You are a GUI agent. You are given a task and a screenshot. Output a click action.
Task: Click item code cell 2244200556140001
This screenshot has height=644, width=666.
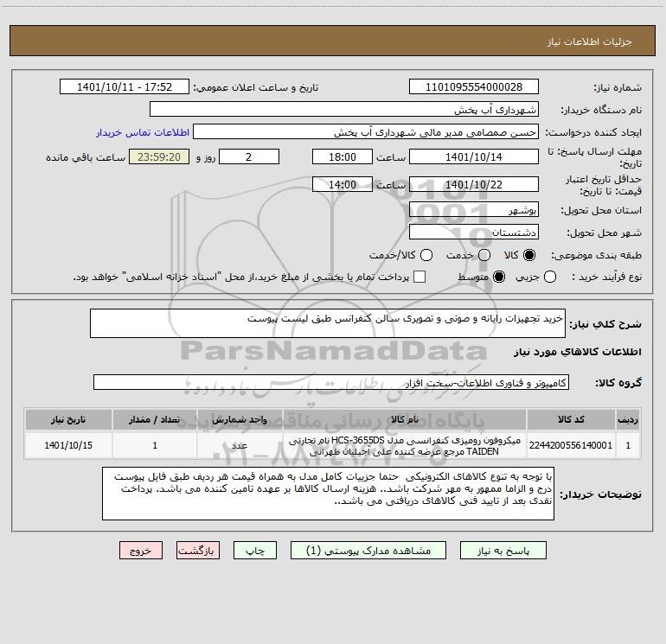(x=571, y=445)
